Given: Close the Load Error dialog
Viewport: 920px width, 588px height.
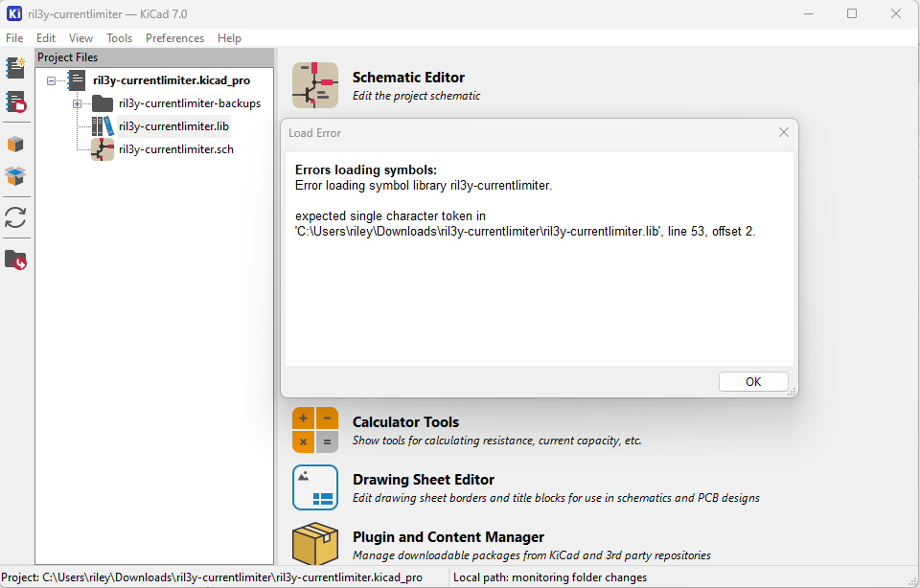Looking at the screenshot, I should [x=783, y=132].
